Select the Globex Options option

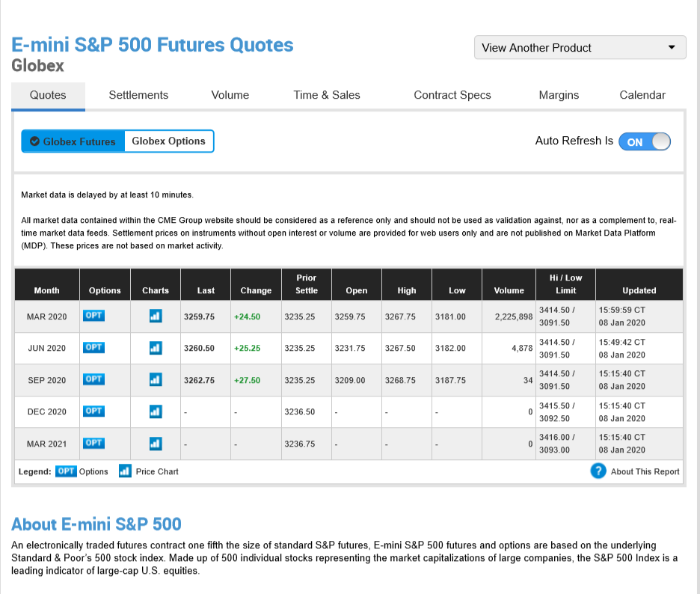click(x=169, y=141)
